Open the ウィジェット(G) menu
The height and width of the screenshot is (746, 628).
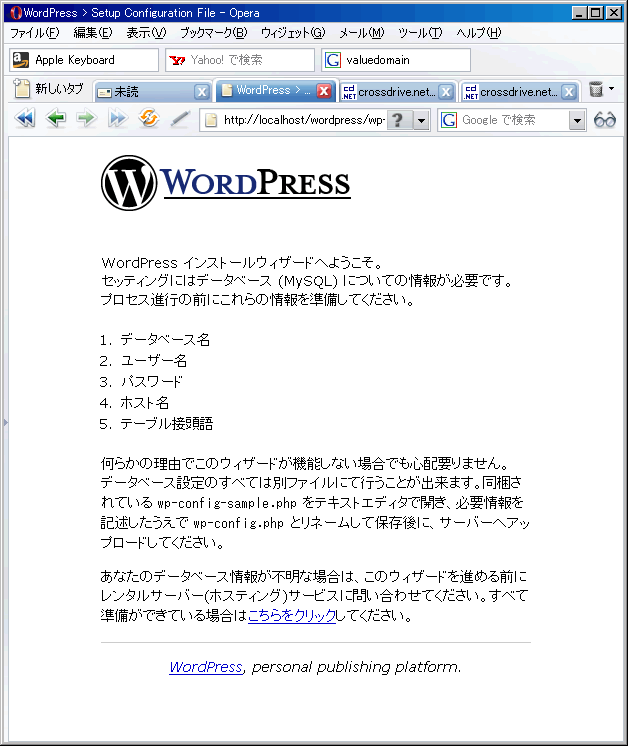pos(293,33)
